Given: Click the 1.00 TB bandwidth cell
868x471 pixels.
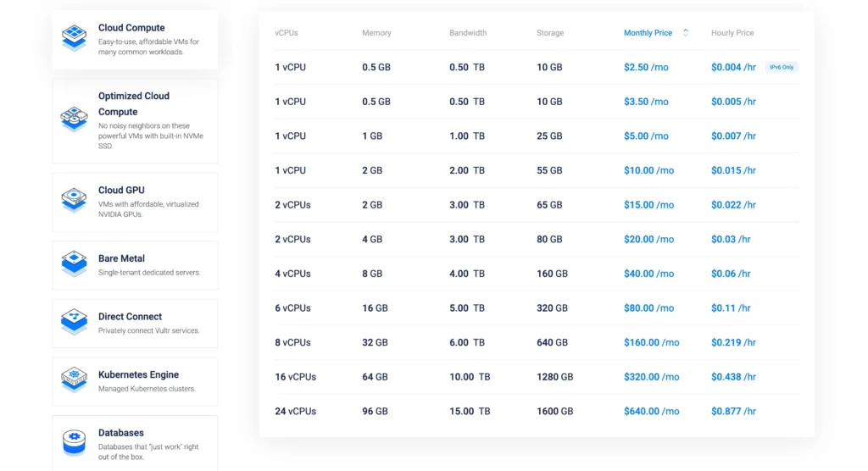Looking at the screenshot, I should click(467, 136).
